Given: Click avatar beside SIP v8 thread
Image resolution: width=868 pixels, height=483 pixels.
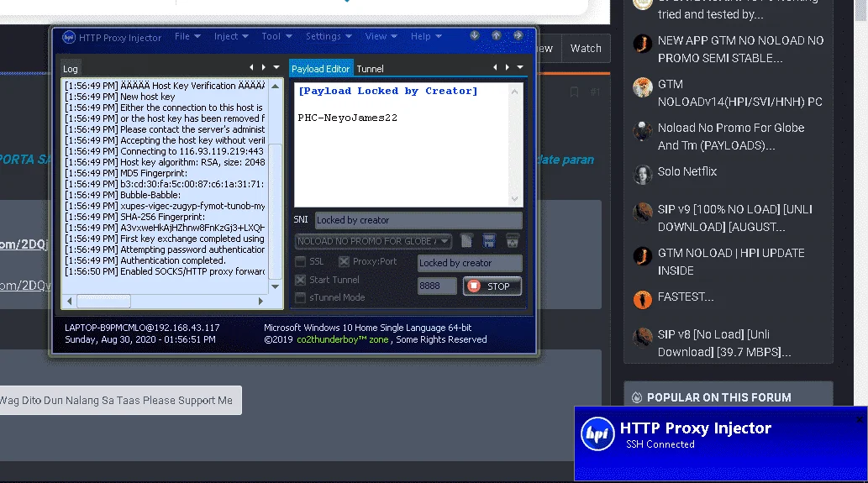Looking at the screenshot, I should tap(643, 337).
